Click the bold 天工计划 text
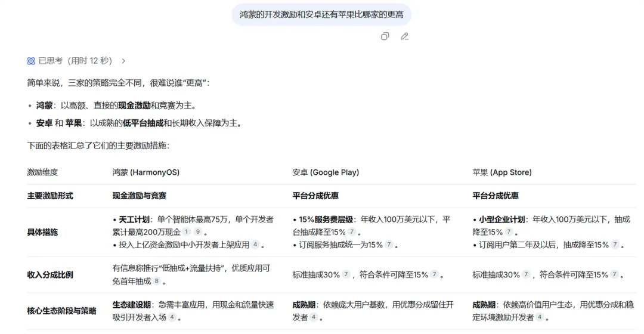The height and width of the screenshot is (334, 644). coord(134,220)
